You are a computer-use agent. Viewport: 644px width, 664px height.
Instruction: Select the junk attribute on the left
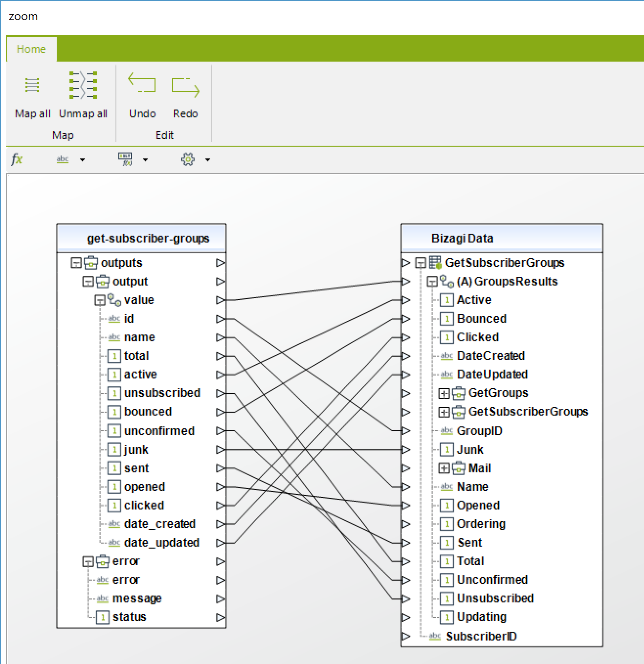136,450
